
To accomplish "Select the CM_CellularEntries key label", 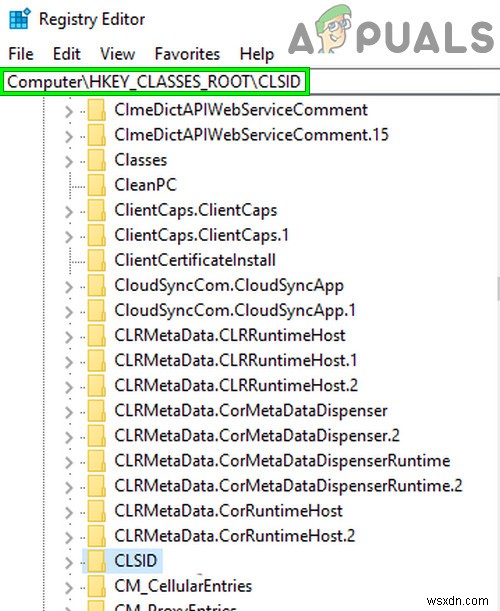I will pyautogui.click(x=183, y=586).
